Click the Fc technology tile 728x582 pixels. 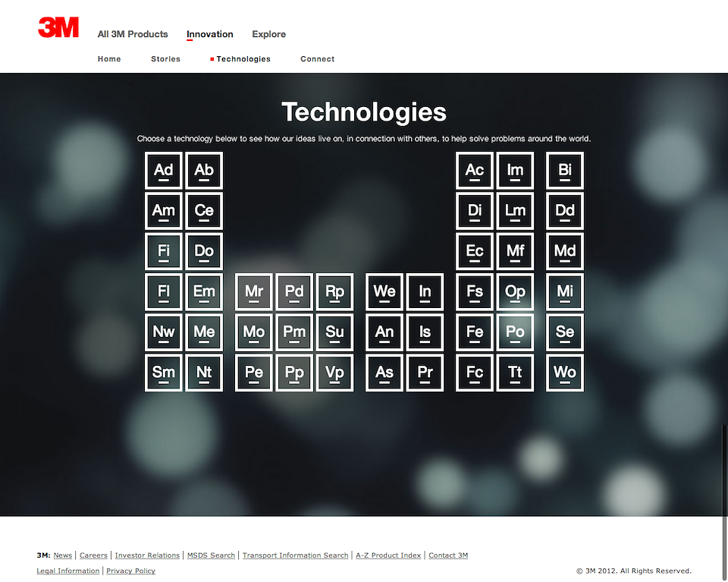(475, 373)
